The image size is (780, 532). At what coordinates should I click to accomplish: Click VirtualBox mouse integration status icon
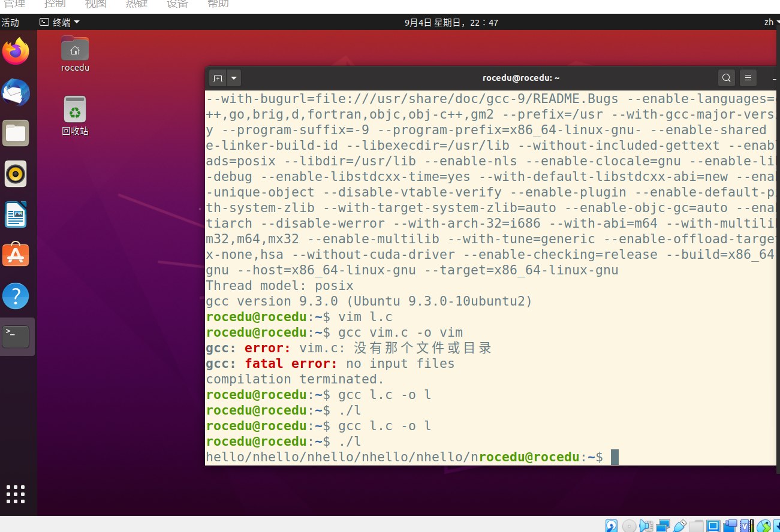tap(764, 526)
